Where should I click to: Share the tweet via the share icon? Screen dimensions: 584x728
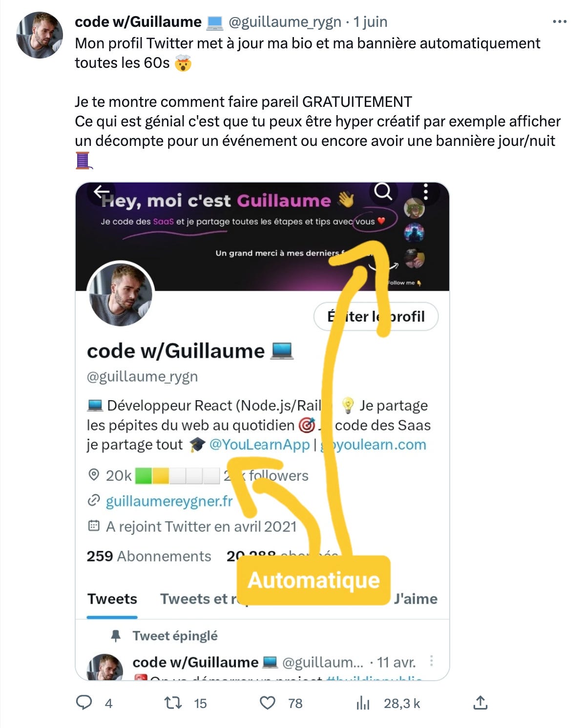[480, 703]
